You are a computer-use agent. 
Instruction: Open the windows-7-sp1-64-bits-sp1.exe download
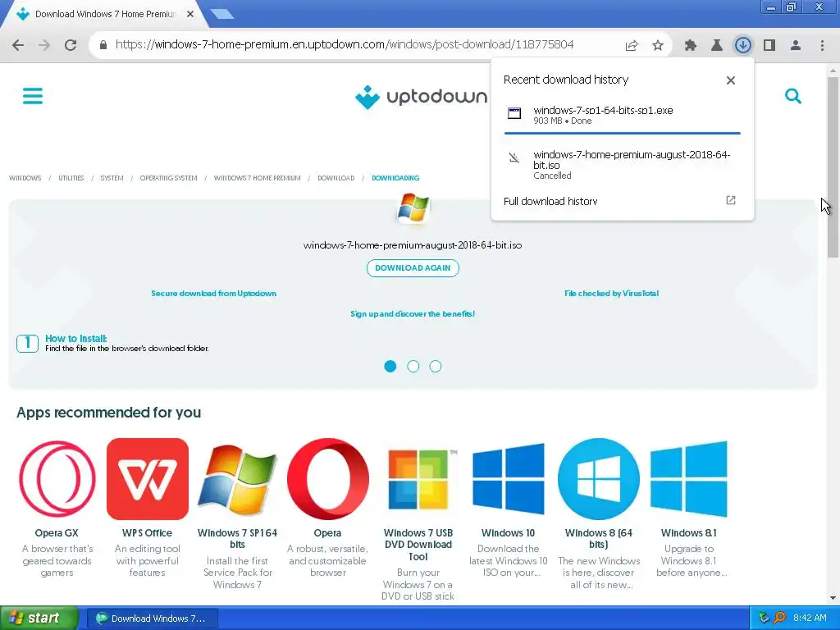tap(622, 115)
